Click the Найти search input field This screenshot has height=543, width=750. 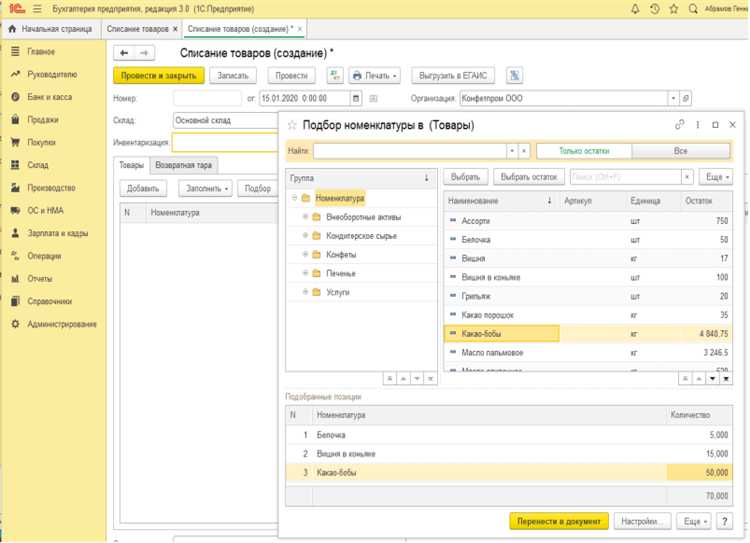point(410,151)
